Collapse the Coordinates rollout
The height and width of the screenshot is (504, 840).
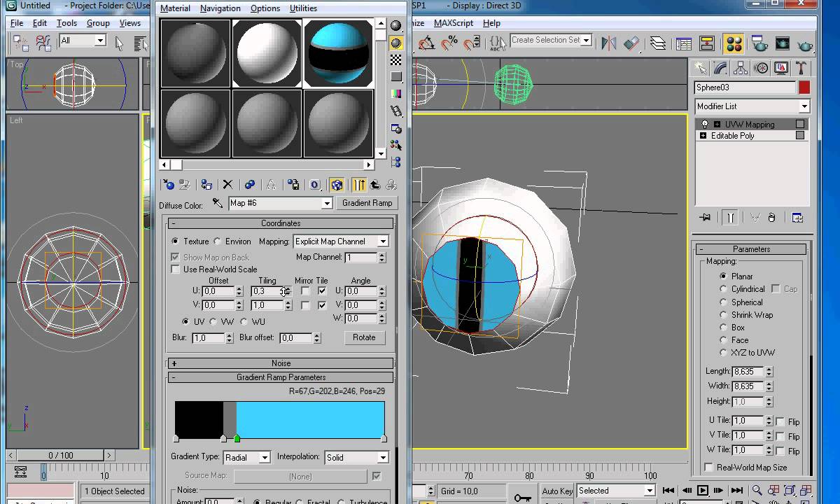click(x=281, y=223)
